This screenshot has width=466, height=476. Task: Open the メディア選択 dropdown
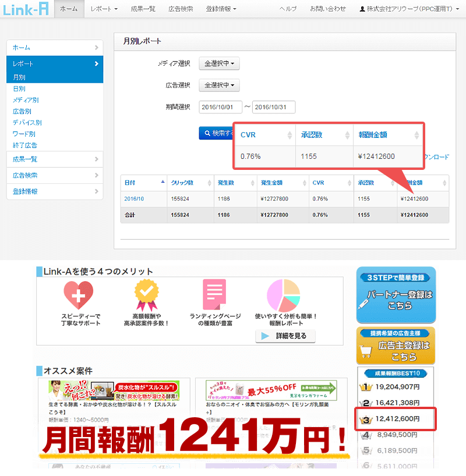click(219, 63)
